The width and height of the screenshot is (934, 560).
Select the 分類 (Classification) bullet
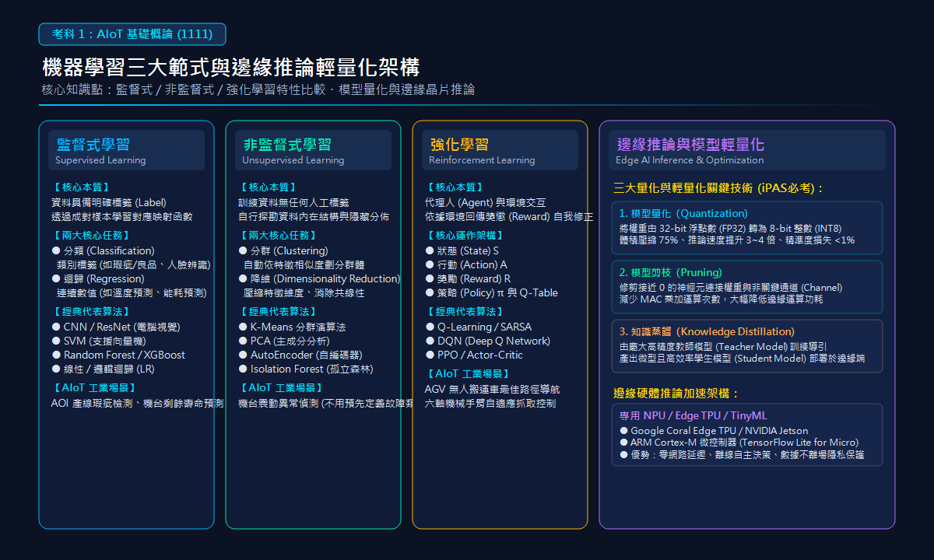(103, 250)
